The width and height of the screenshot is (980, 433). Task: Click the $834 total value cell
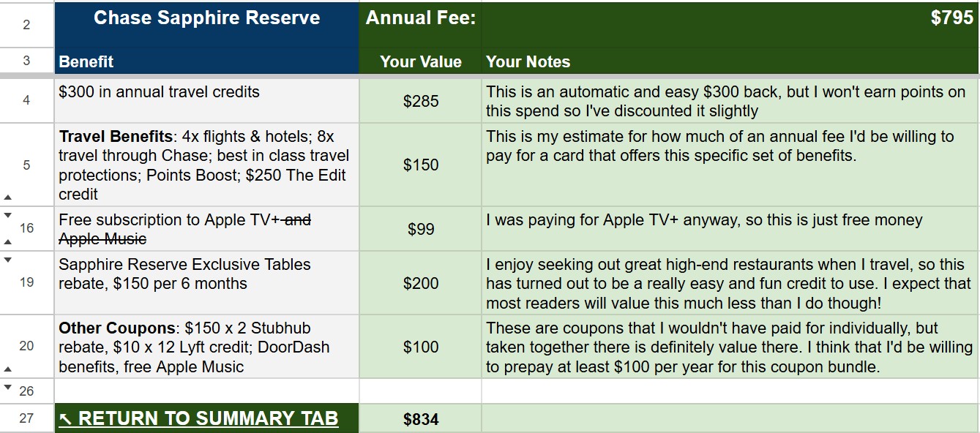pyautogui.click(x=421, y=419)
